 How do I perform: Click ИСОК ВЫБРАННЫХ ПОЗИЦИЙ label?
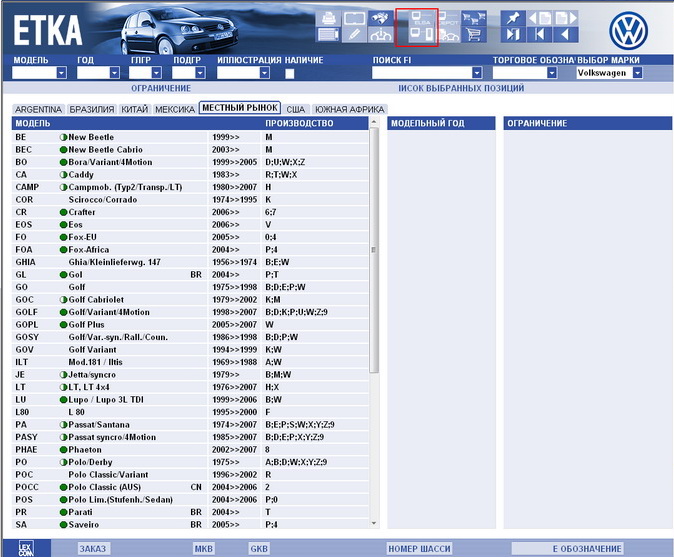click(461, 88)
